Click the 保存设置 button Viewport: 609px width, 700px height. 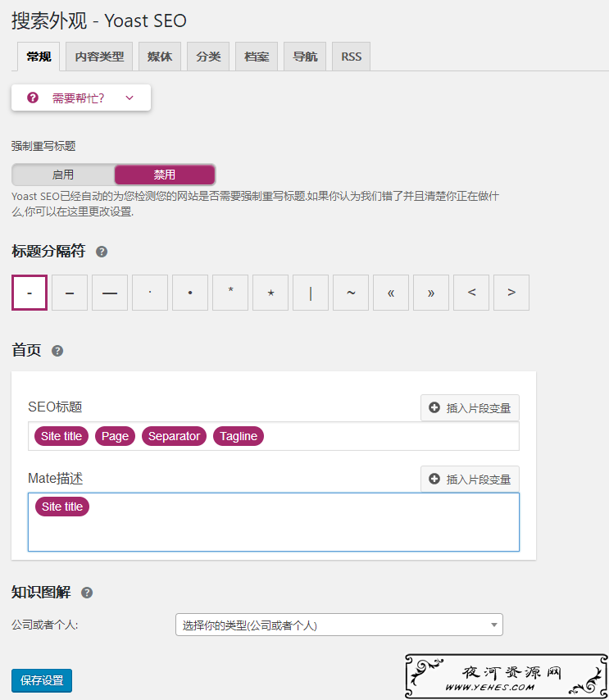(42, 680)
